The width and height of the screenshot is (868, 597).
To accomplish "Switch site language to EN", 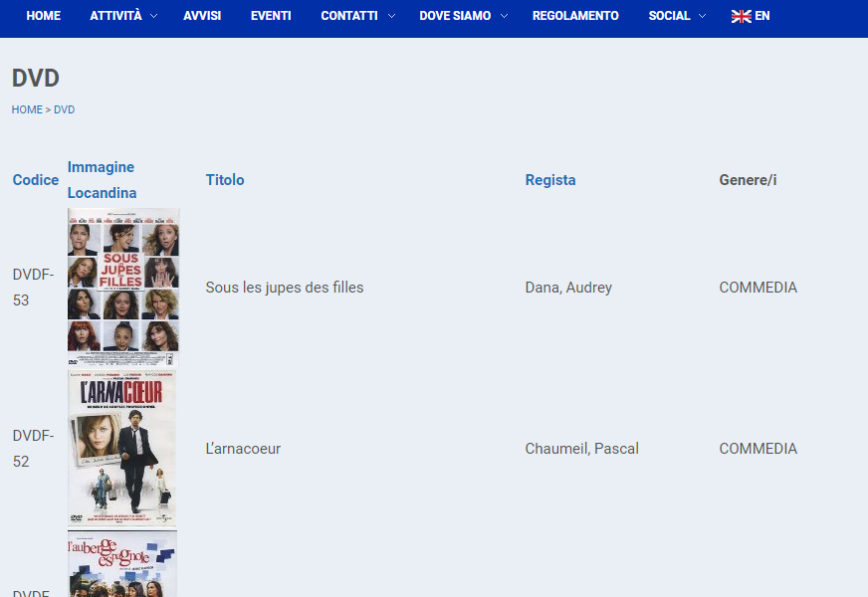I will click(762, 16).
